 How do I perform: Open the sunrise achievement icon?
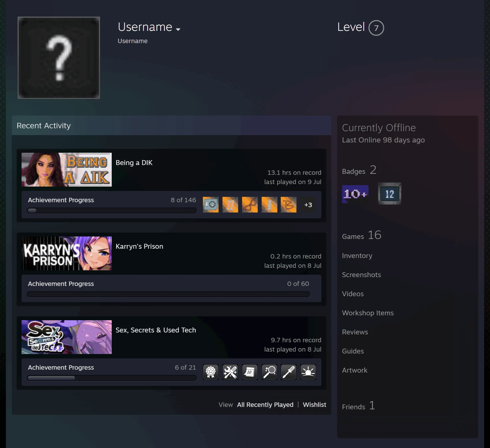pos(308,372)
